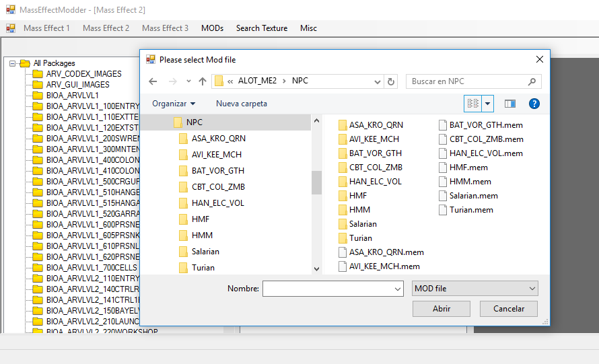Select BAT_VOR_GTH folder in file list

click(370, 153)
